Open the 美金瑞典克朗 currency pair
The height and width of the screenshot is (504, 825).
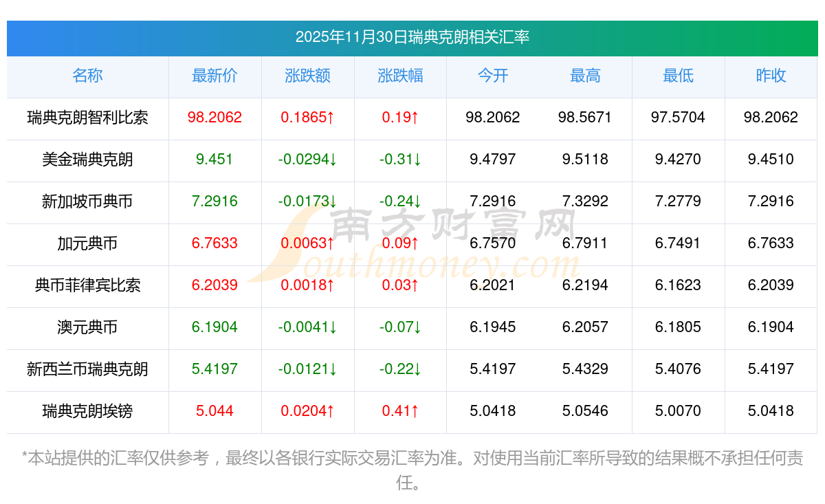[x=87, y=160]
